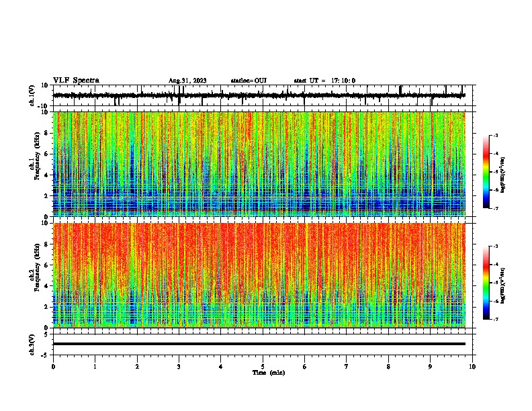Click the "VLF Spectra" plot title

pyautogui.click(x=76, y=81)
